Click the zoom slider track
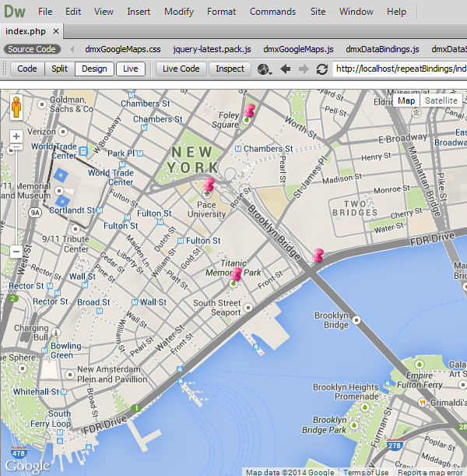This screenshot has height=476, width=467. point(16,197)
